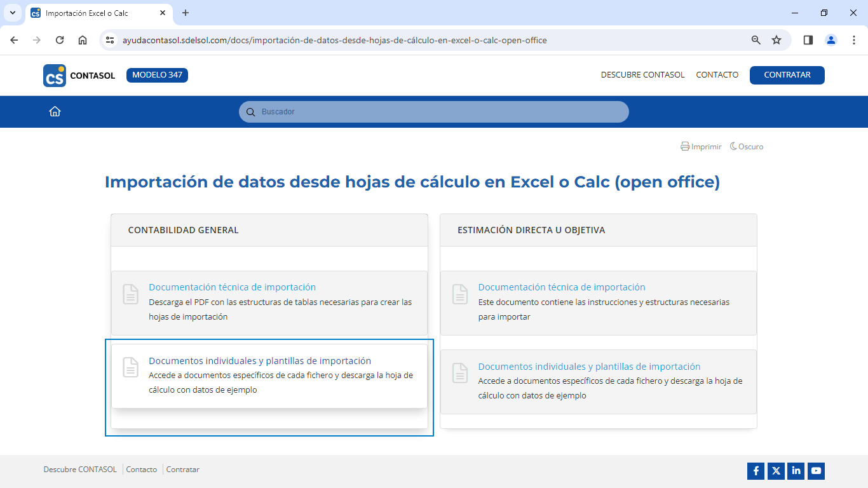Open Chrome three-dot menu
Viewport: 868px width, 488px height.
pos(853,40)
